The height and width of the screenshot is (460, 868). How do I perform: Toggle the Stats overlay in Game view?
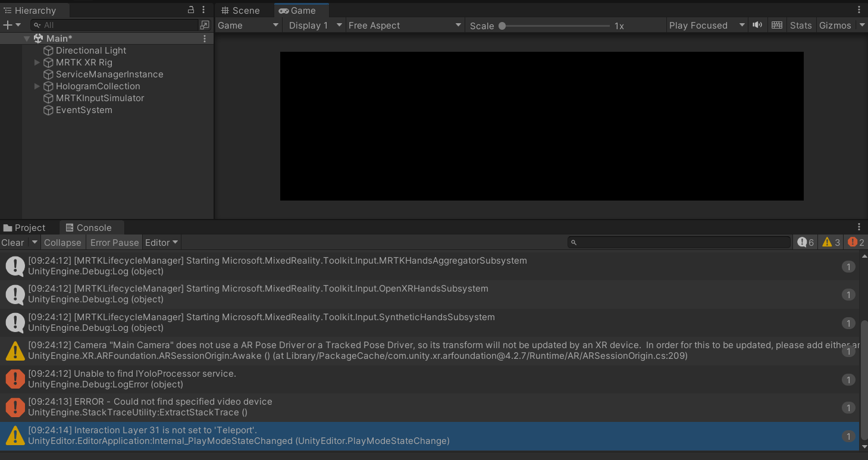tap(800, 25)
